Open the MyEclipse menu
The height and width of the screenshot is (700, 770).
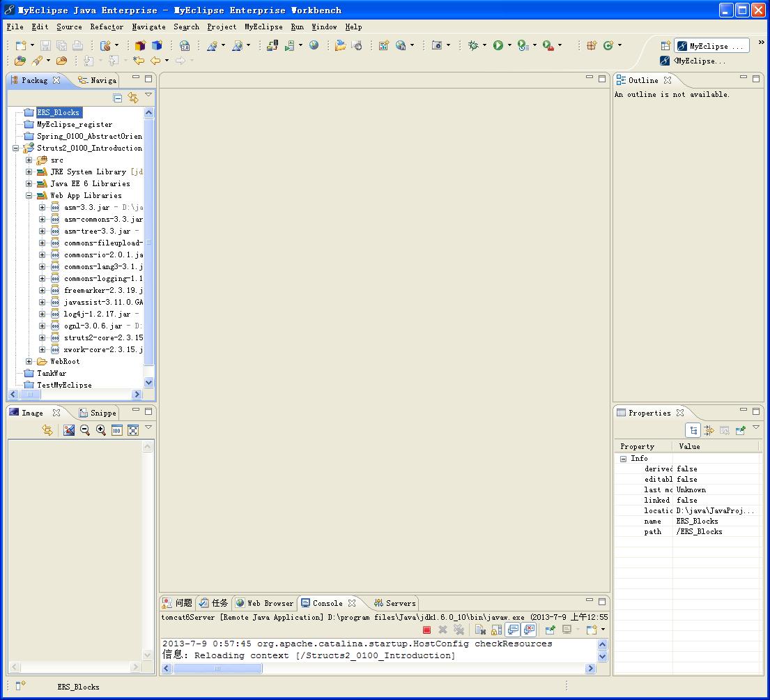[x=263, y=26]
